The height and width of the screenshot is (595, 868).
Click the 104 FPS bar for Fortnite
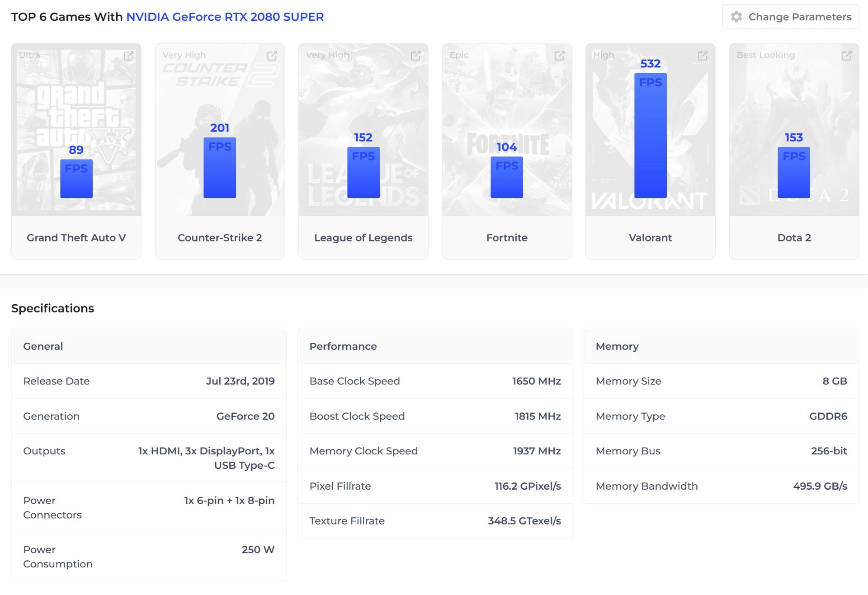coord(507,177)
